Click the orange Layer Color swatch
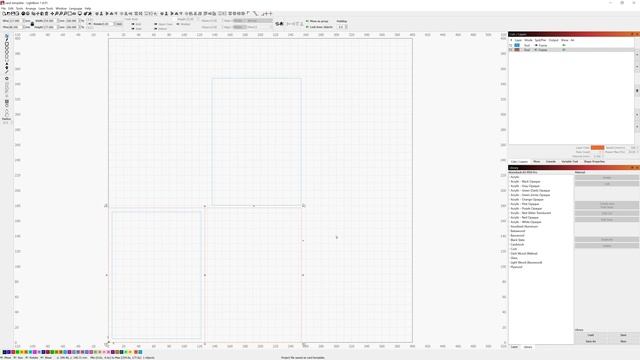Image resolution: width=640 pixels, height=360 pixels. (x=597, y=147)
